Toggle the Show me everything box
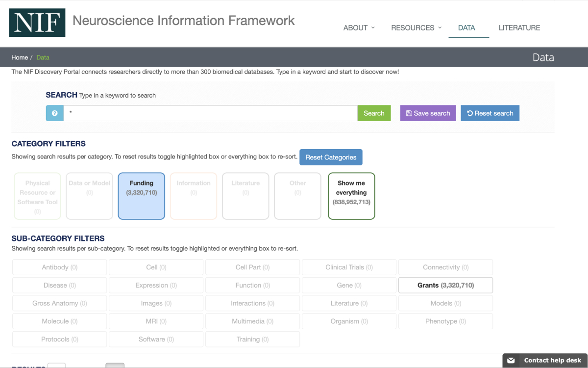 coord(351,196)
